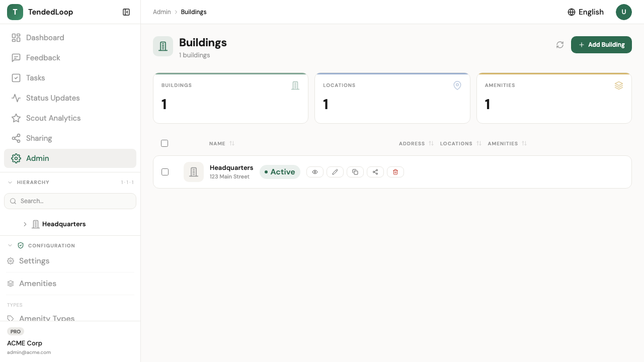Click the pencil icon to edit Headquarters

335,171
